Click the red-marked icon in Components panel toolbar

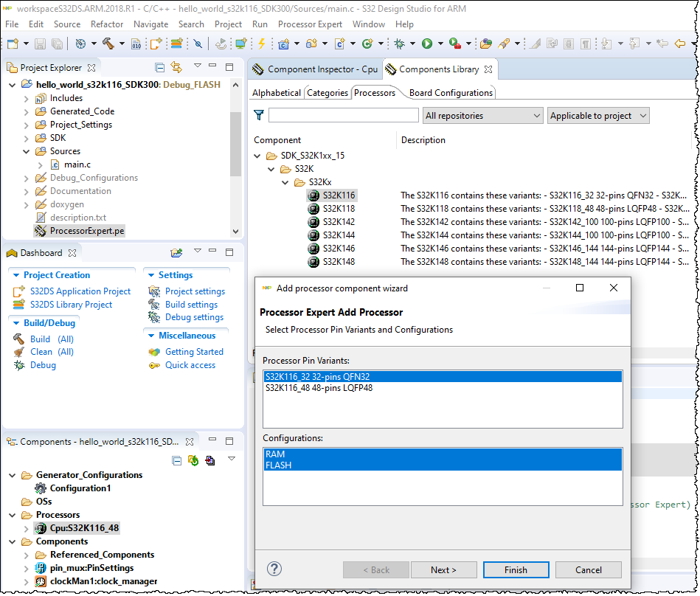point(209,460)
